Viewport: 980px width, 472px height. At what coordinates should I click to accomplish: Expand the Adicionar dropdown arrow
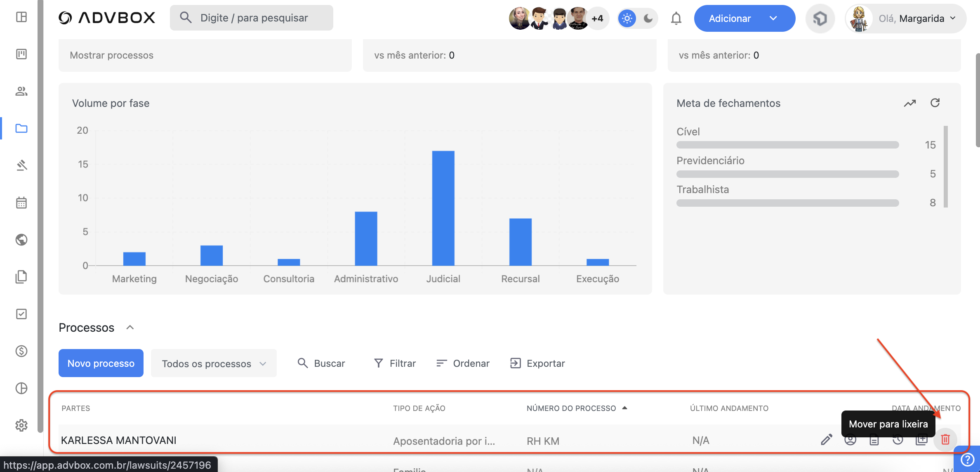[x=773, y=19]
